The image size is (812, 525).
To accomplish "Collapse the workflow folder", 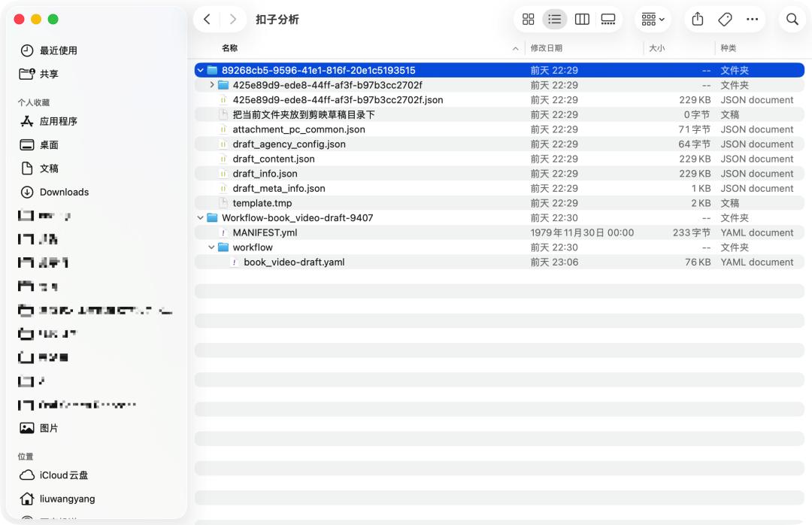I will 211,247.
